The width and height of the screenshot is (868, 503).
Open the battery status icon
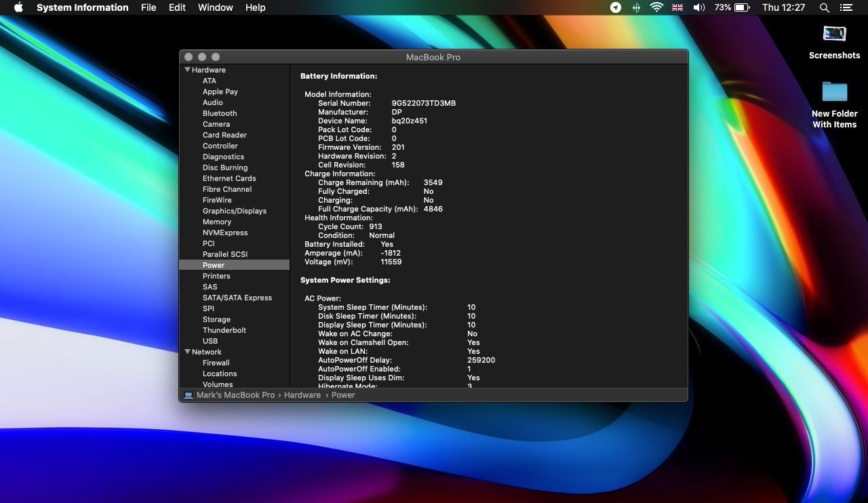(742, 7)
